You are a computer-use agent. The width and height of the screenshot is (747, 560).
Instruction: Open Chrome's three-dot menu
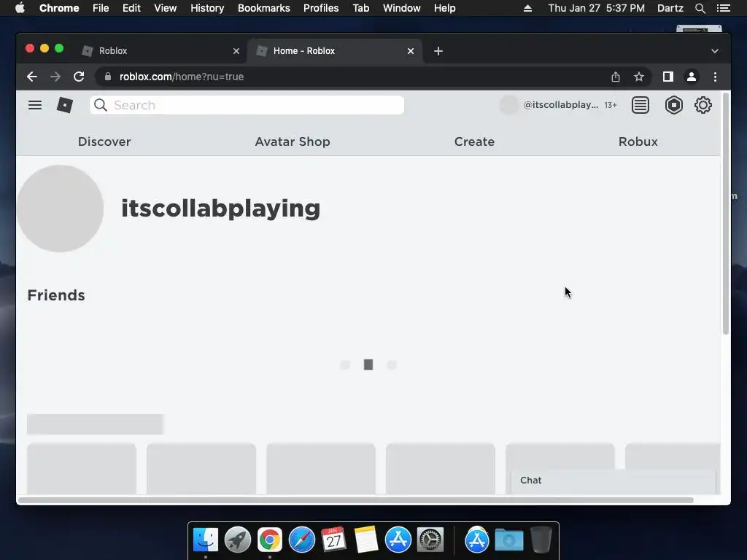click(715, 77)
